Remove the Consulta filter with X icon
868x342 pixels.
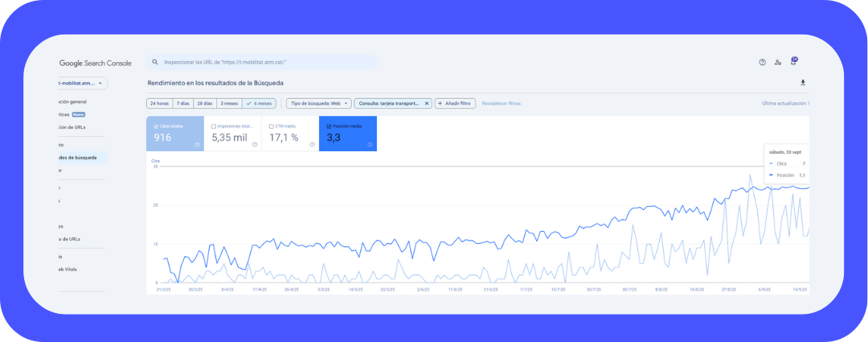tap(427, 103)
